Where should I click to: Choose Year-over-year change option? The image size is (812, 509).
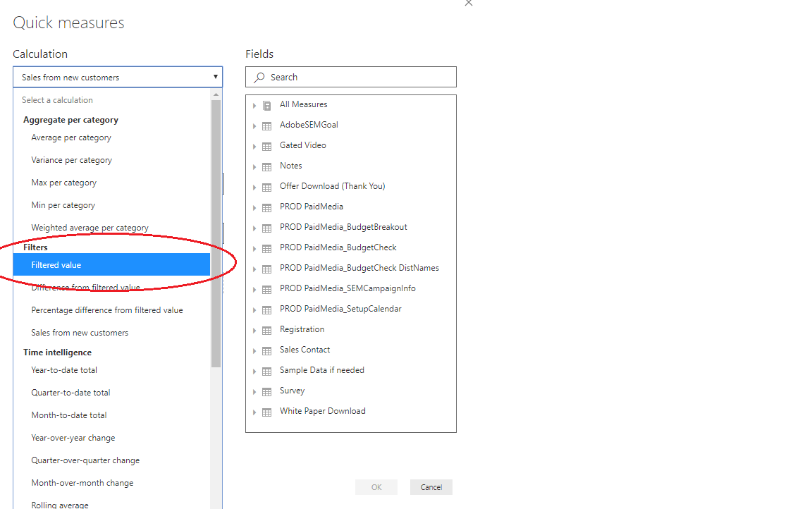pos(73,438)
